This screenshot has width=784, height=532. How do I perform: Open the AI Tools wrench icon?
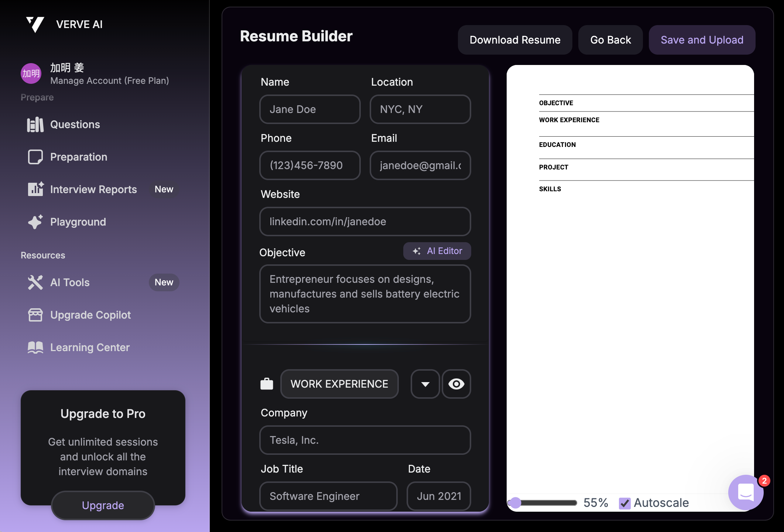tap(35, 282)
